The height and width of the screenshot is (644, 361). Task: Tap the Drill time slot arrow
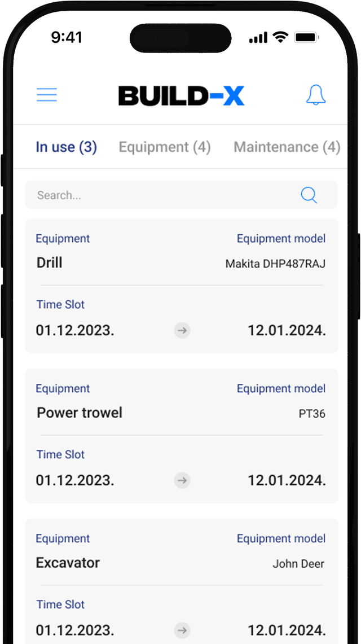[x=182, y=331]
